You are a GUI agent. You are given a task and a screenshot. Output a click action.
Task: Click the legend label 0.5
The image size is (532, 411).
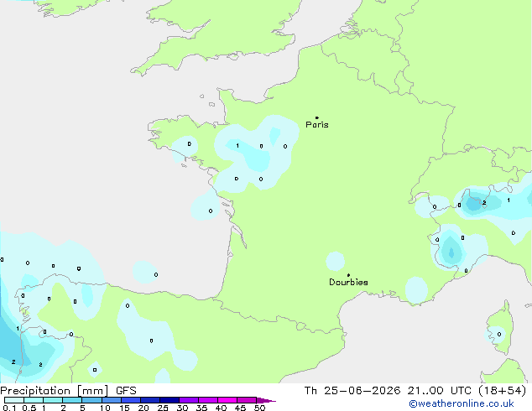pyautogui.click(x=29, y=408)
